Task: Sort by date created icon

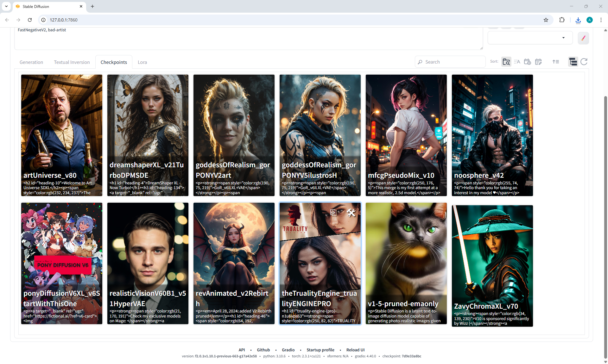Action: (x=527, y=62)
